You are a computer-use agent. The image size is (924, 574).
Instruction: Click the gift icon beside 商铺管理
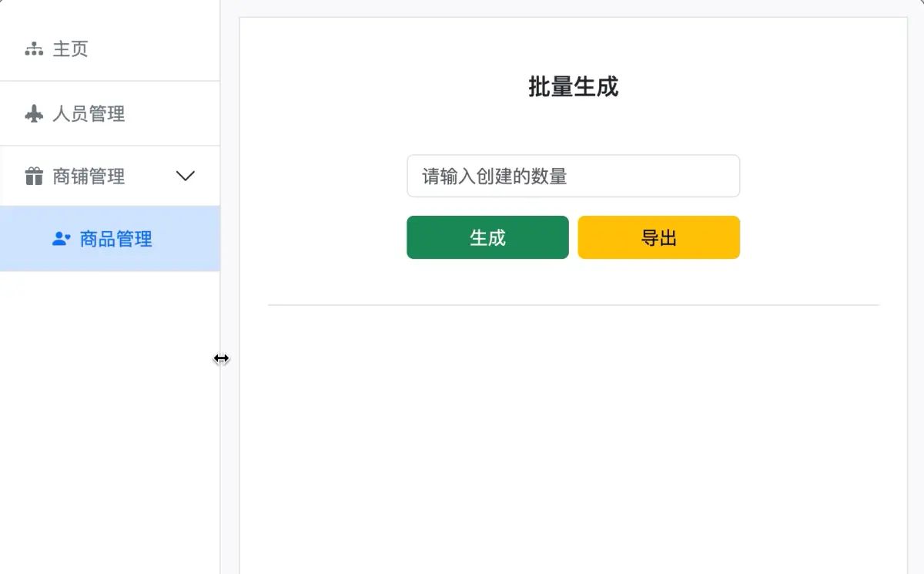pos(34,176)
